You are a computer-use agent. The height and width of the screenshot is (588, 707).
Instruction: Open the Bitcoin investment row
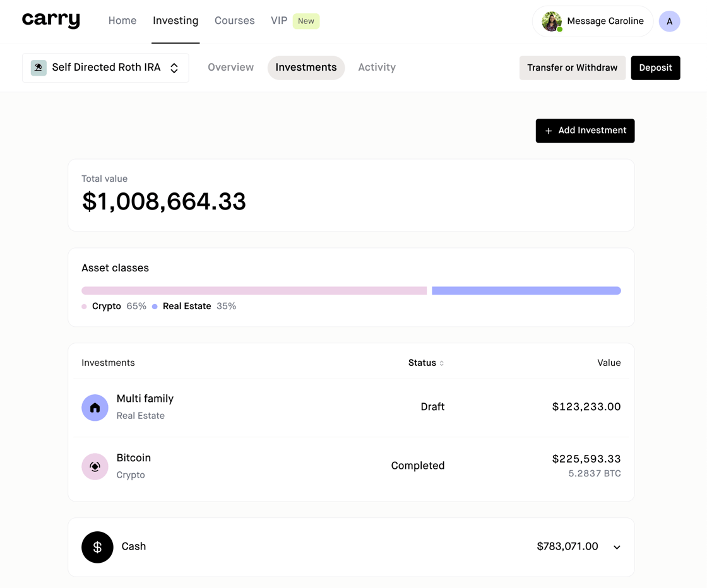click(351, 466)
